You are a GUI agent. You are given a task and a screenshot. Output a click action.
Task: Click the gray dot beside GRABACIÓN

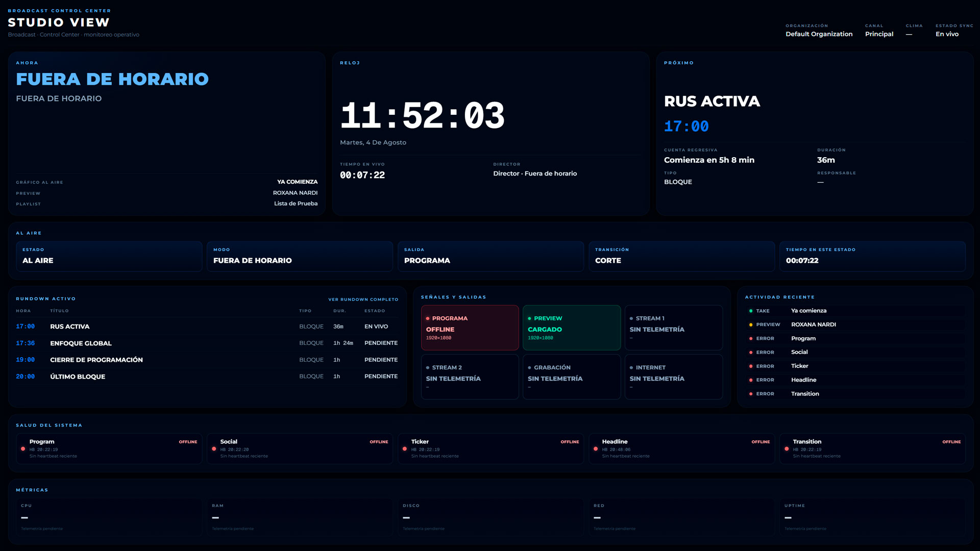[529, 368]
